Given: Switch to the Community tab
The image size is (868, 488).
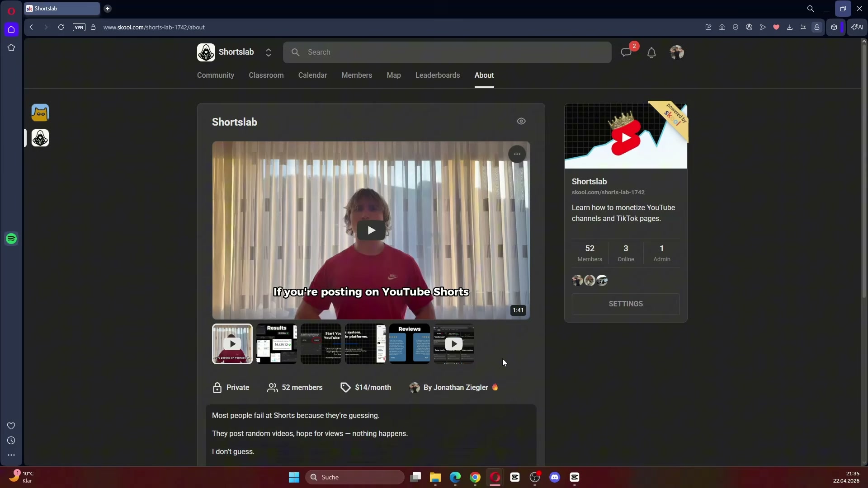Looking at the screenshot, I should pyautogui.click(x=216, y=75).
